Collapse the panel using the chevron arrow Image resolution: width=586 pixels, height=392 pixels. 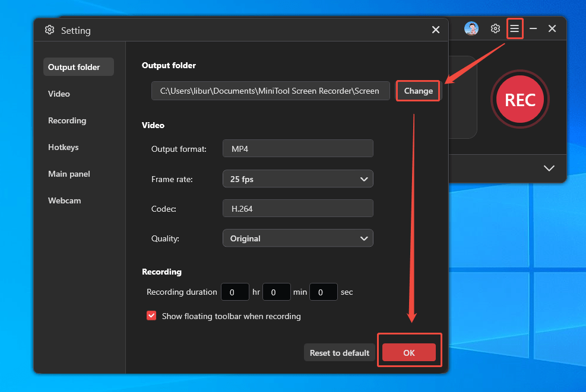pyautogui.click(x=549, y=168)
